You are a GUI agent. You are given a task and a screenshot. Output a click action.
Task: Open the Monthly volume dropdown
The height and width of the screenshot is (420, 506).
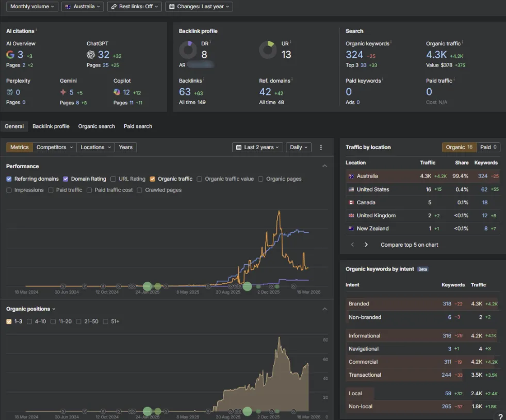[32, 7]
